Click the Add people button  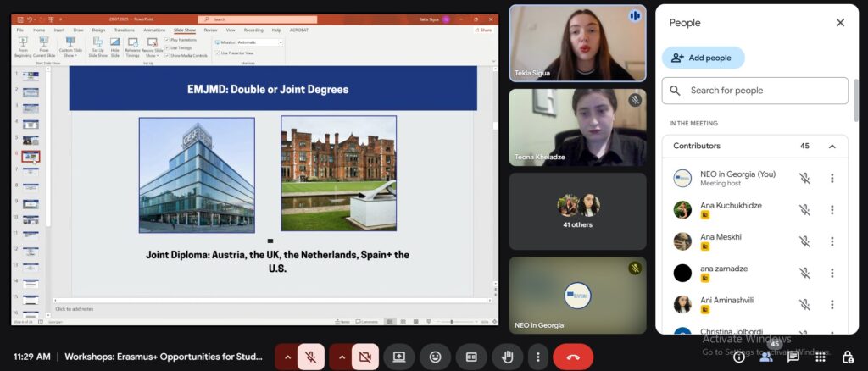pyautogui.click(x=703, y=58)
